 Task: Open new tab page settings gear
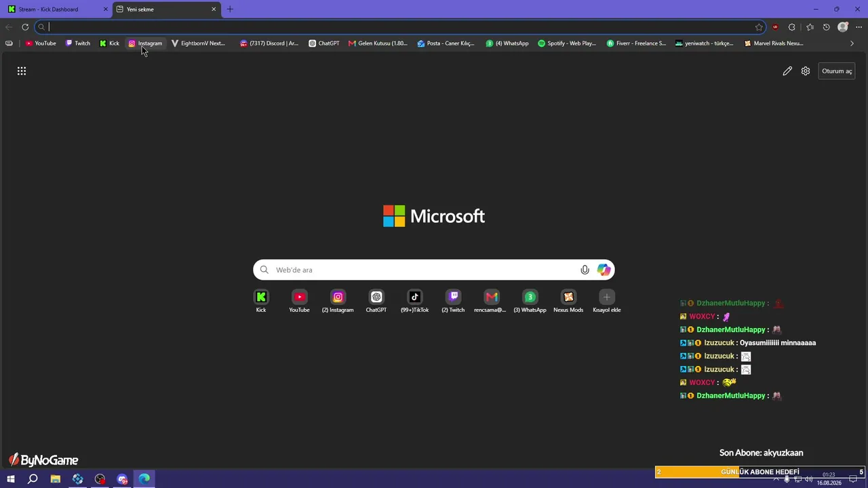click(806, 71)
